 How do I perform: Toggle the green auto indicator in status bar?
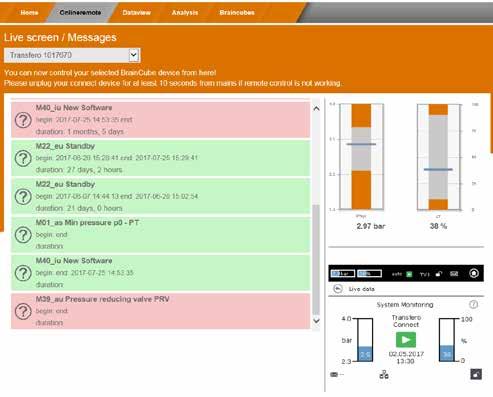409,274
